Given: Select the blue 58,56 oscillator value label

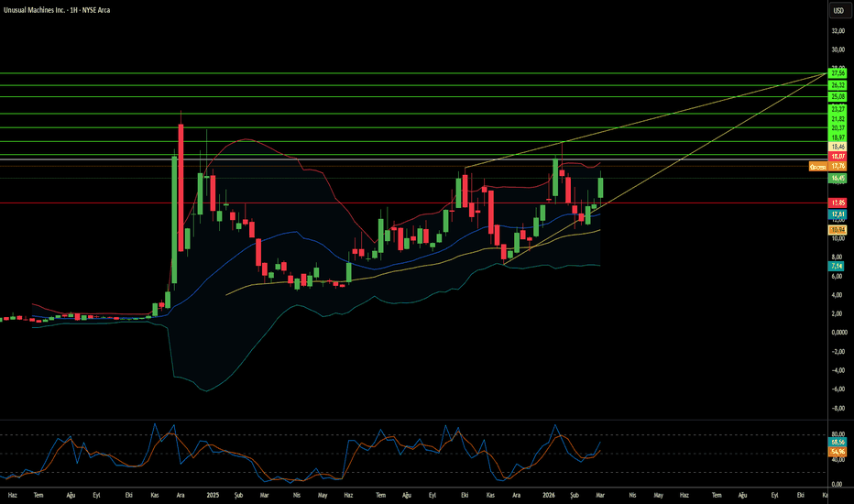Looking at the screenshot, I should [838, 443].
